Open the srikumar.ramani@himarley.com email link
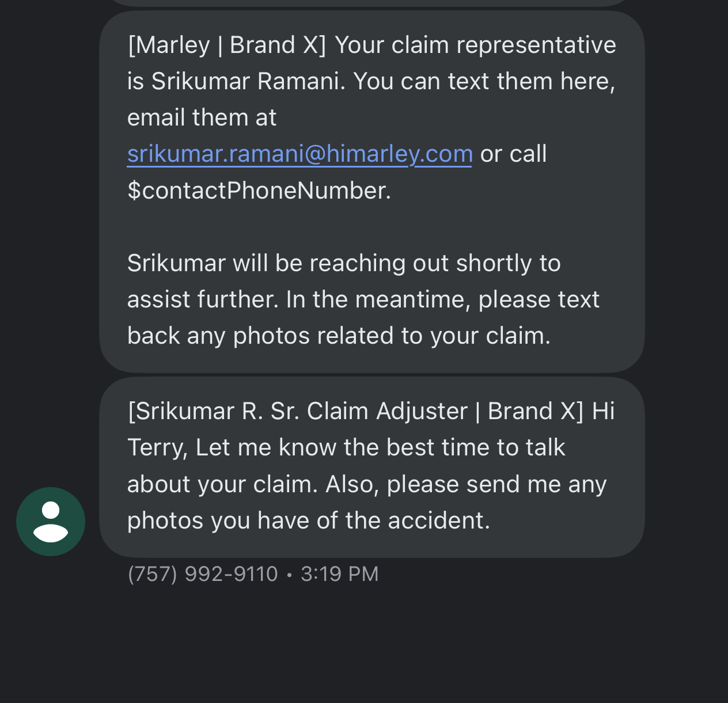Screen dimensions: 728x703 299,154
